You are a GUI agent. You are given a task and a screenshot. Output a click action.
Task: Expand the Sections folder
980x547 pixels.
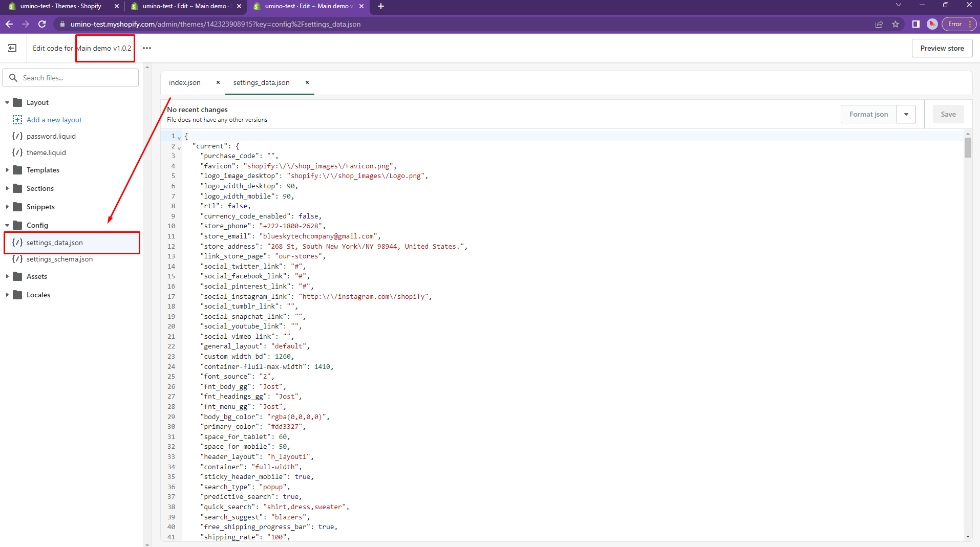[x=7, y=188]
